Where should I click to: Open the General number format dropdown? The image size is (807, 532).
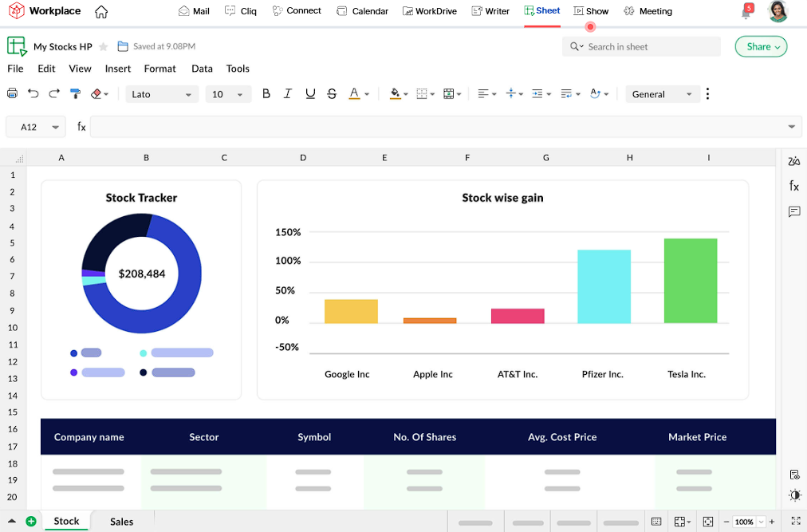pos(662,94)
